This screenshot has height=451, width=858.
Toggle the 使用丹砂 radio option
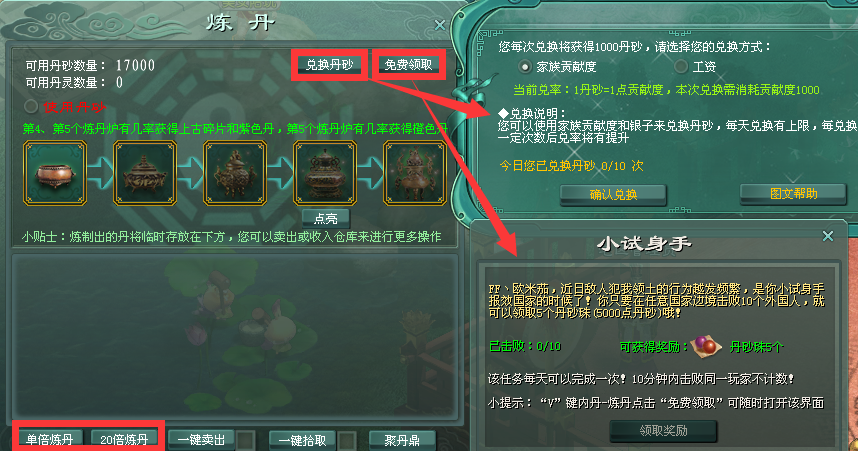[x=31, y=106]
